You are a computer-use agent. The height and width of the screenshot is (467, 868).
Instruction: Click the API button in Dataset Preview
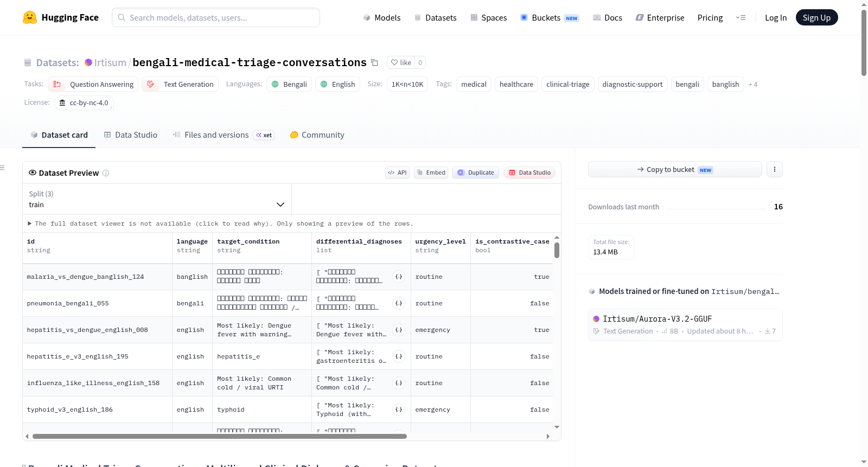point(397,172)
